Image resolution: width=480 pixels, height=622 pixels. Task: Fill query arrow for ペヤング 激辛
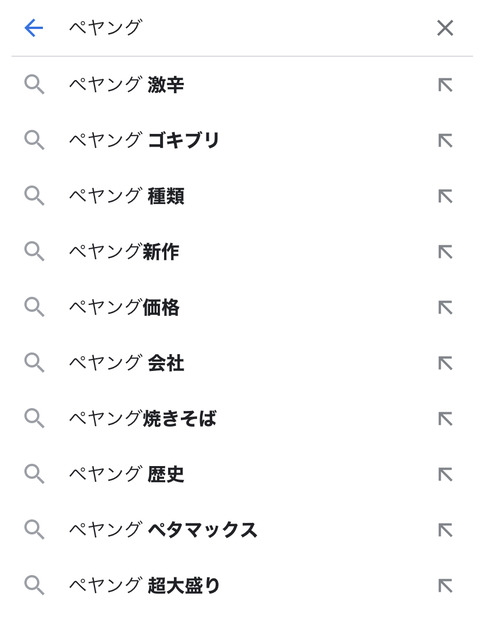(x=445, y=85)
